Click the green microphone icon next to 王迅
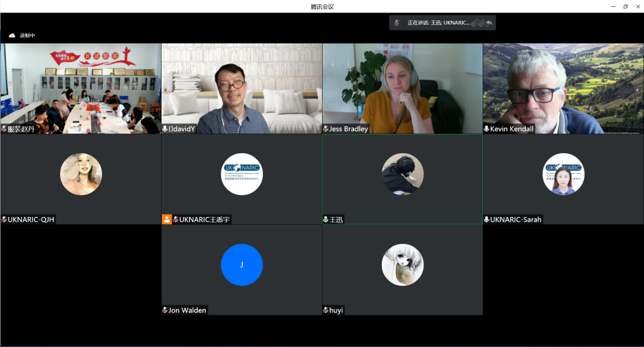644x347 pixels. point(326,219)
